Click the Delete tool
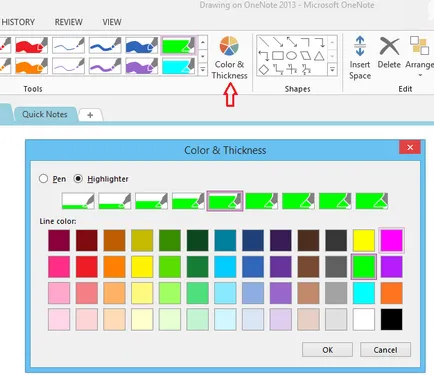434x375 pixels. pos(389,53)
